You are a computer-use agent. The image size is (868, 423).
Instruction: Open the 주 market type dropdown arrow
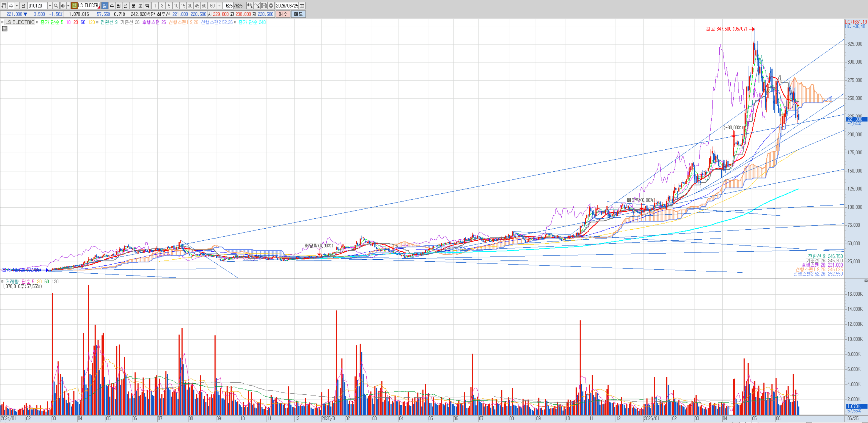click(17, 6)
